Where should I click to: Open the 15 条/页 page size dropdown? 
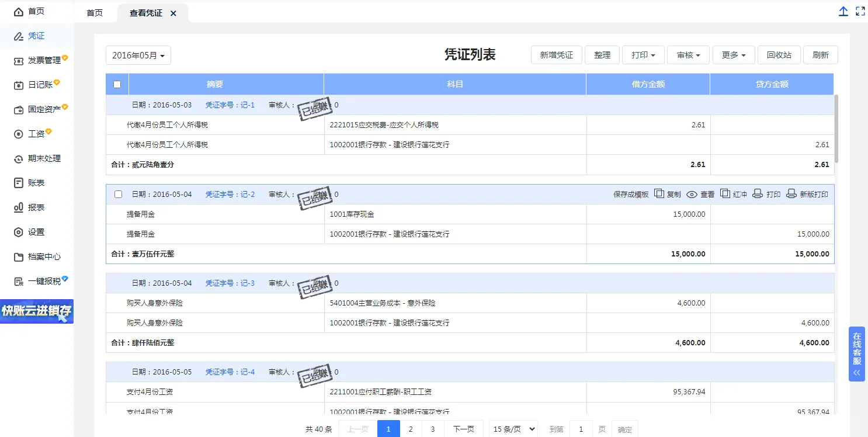pos(513,429)
